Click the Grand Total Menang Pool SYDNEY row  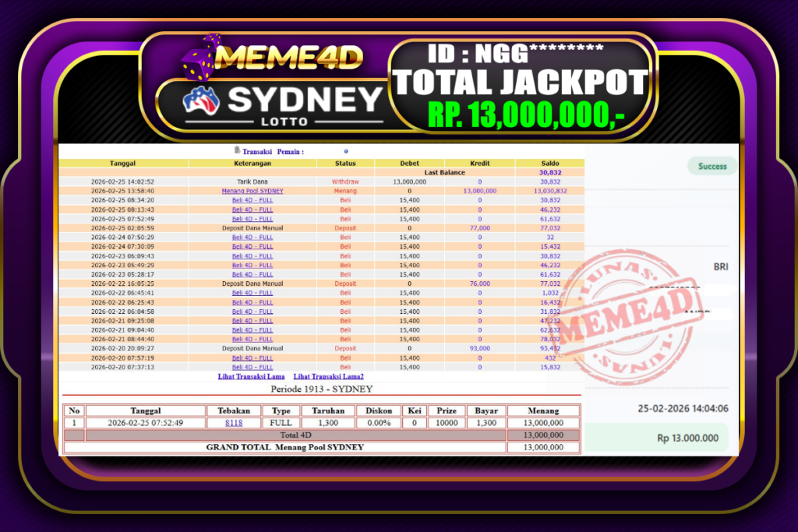(286, 446)
